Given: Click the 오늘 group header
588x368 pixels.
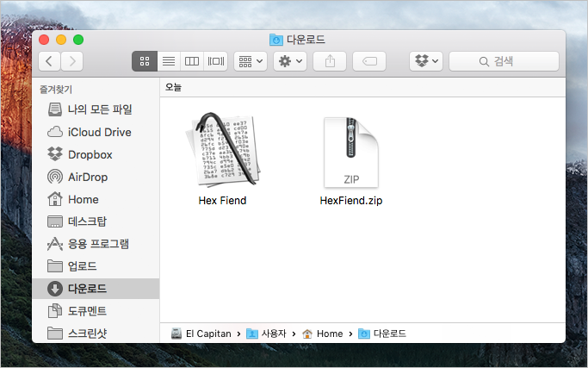Looking at the screenshot, I should tap(173, 87).
